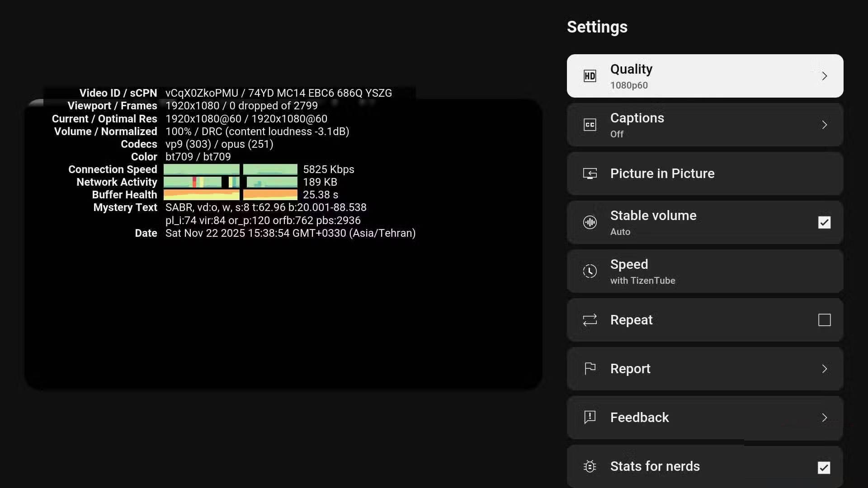Uncheck the Stable volume checkbox
This screenshot has width=868, height=488.
[x=825, y=222]
